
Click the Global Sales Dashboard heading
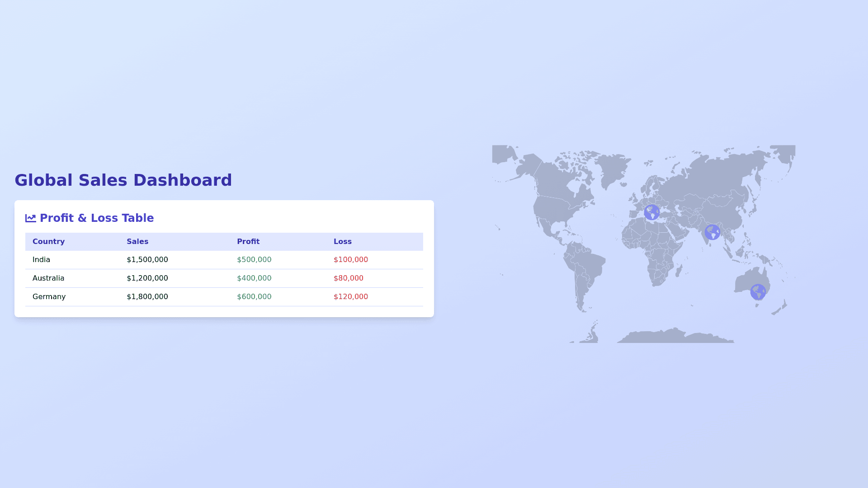pyautogui.click(x=123, y=180)
